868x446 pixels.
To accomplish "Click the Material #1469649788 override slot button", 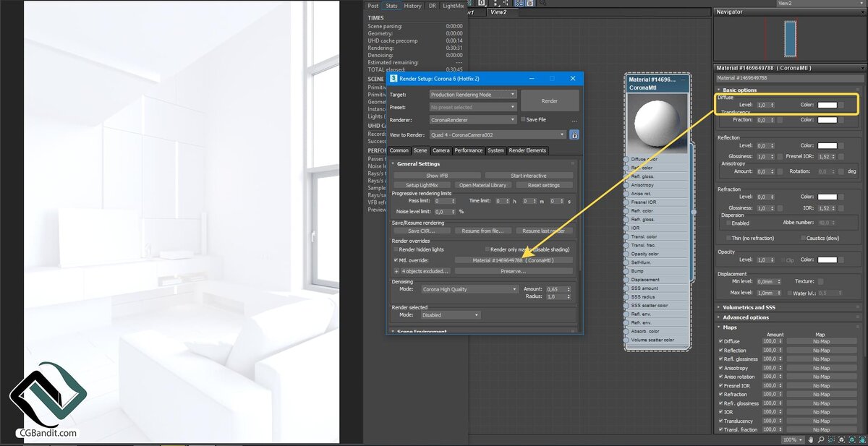I will [514, 260].
